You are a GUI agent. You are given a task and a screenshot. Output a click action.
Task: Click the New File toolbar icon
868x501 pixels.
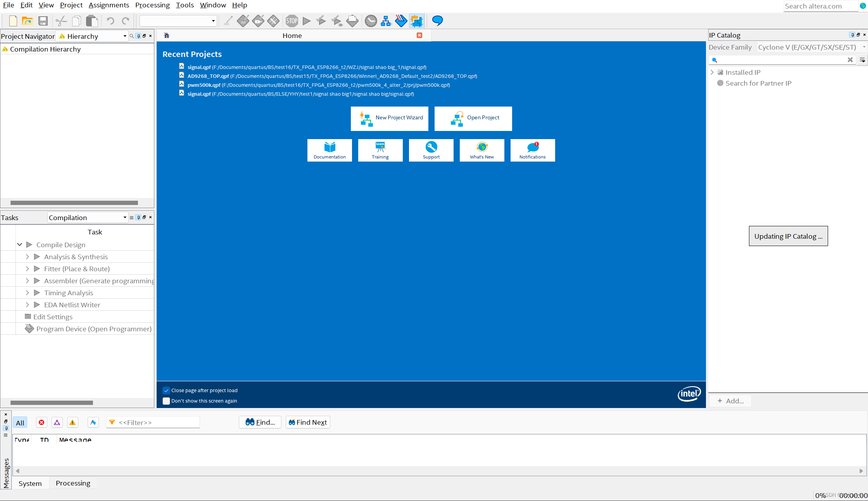coord(13,21)
